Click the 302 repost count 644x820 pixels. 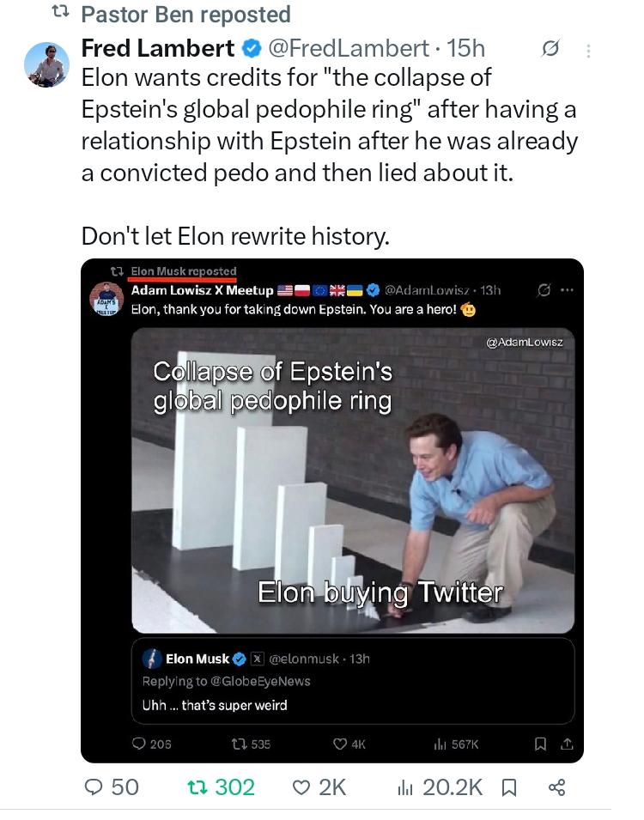pyautogui.click(x=235, y=787)
